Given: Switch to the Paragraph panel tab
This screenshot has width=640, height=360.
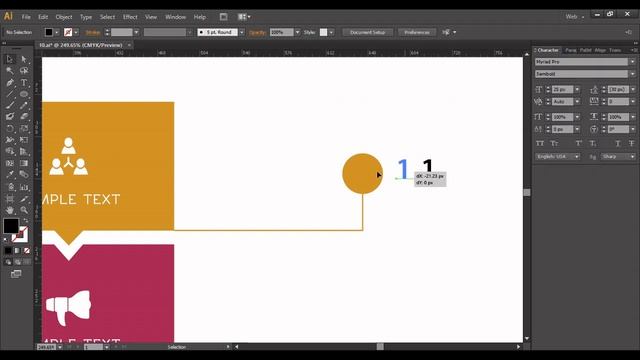Looking at the screenshot, I should pos(571,50).
